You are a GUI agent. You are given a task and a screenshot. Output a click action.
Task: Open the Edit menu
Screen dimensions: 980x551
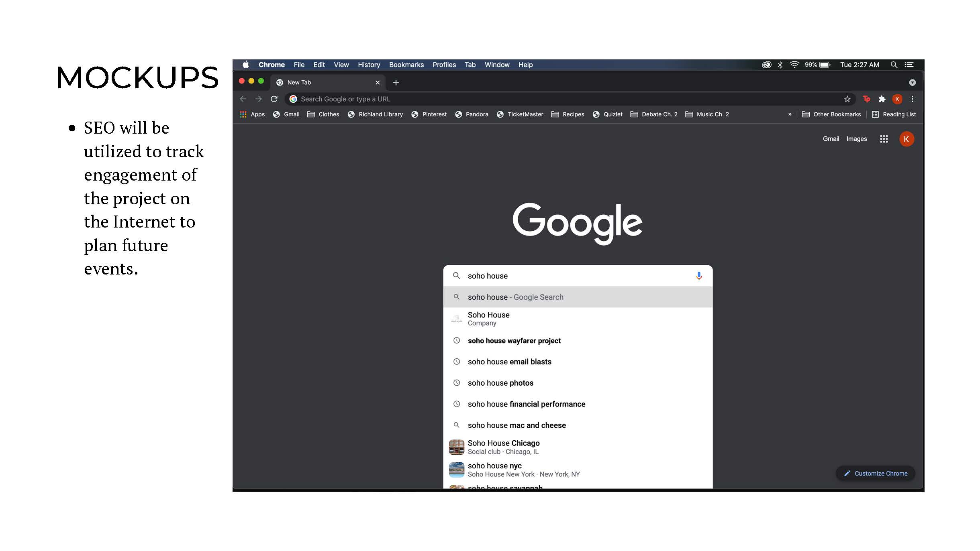pos(319,65)
